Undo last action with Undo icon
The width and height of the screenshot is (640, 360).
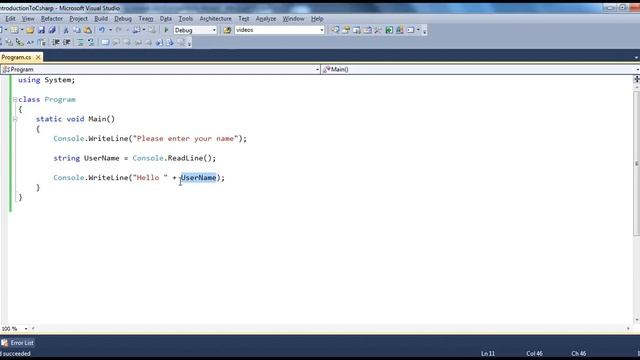click(102, 30)
